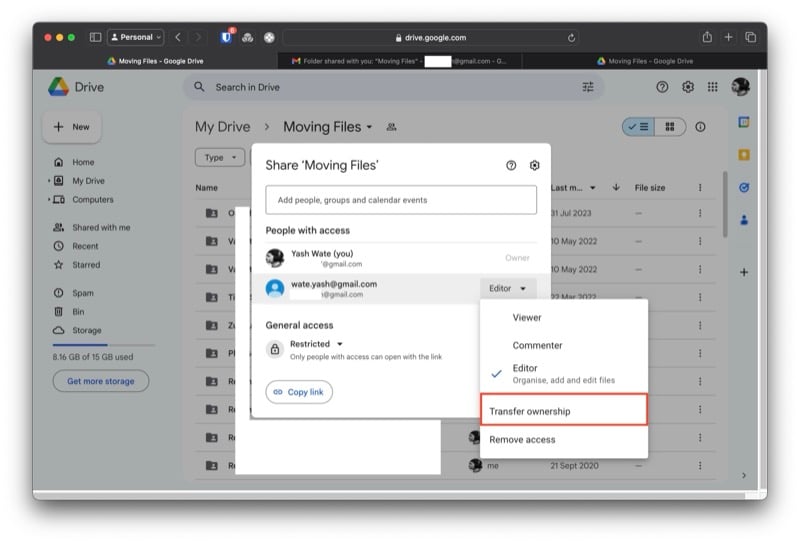Open more actions for 21 Sept 2020 row
This screenshot has height=543, width=800.
coord(700,465)
